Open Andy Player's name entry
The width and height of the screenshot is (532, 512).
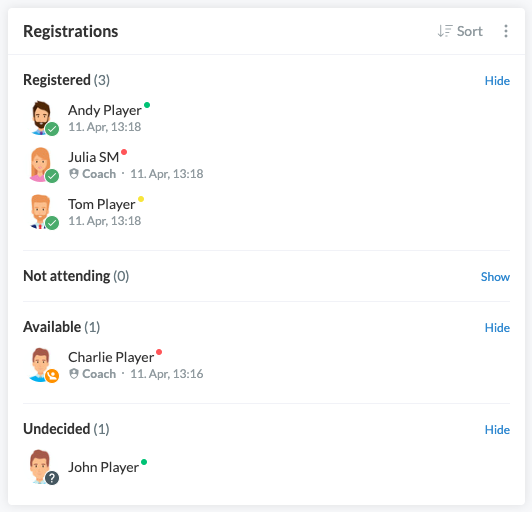(104, 110)
